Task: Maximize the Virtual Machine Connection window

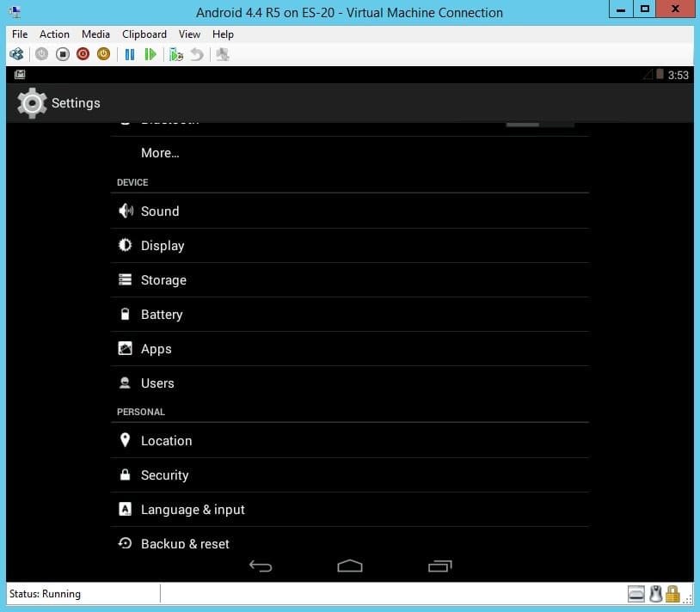Action: pos(645,9)
